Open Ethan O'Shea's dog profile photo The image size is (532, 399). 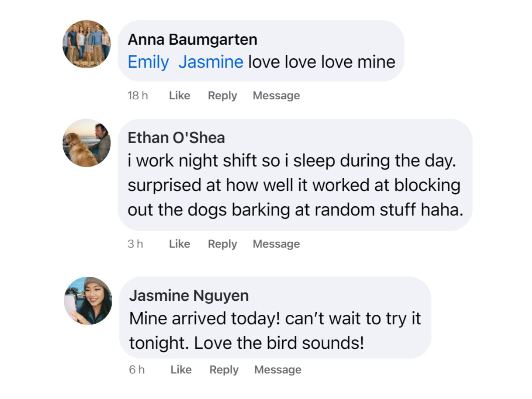point(86,143)
